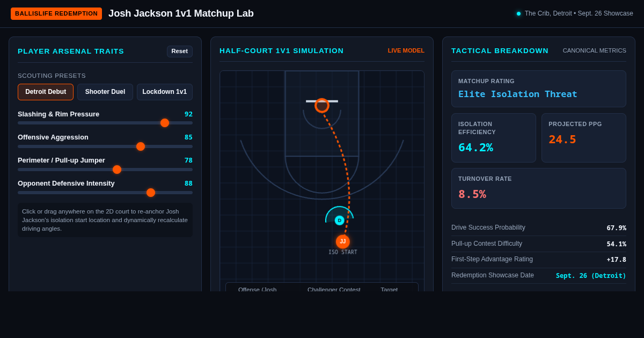Click the +17.8 first-step advantage value
Image resolution: width=644 pixels, height=338 pixels.
(617, 260)
